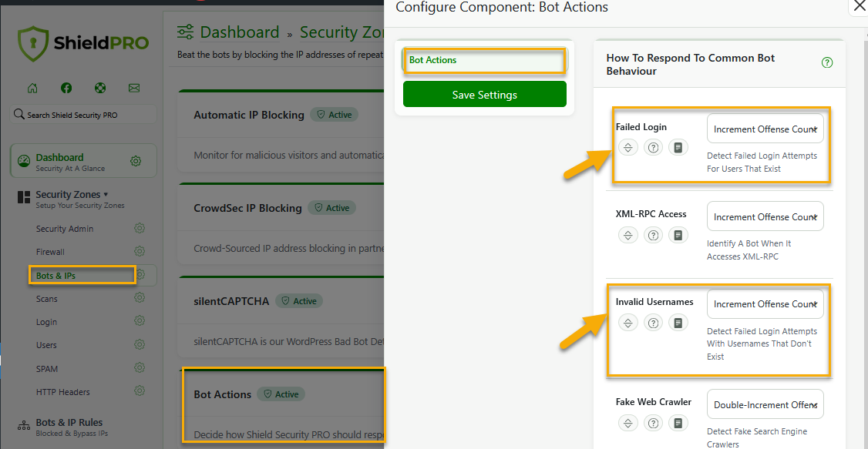Click Active badge on silentCAPTCHA card

point(299,301)
